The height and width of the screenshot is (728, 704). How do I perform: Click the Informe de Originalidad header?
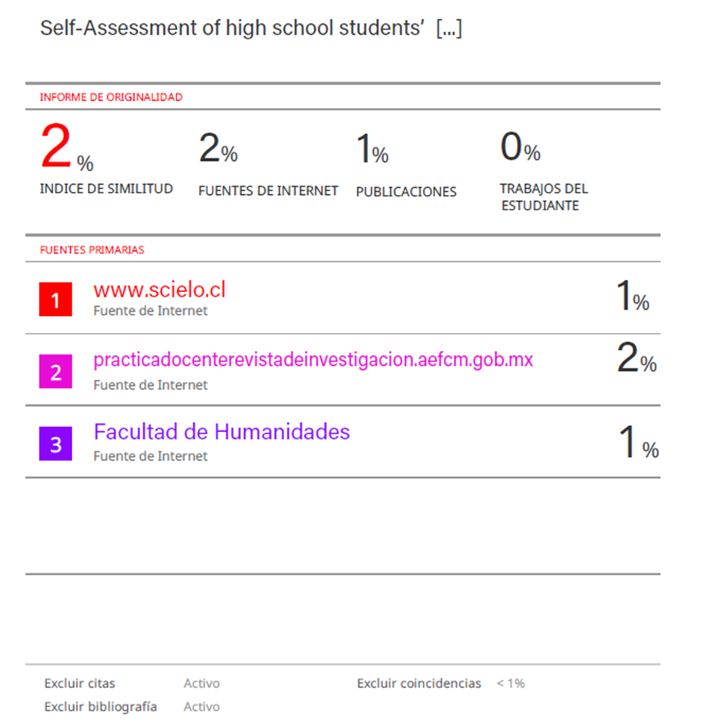point(111,97)
